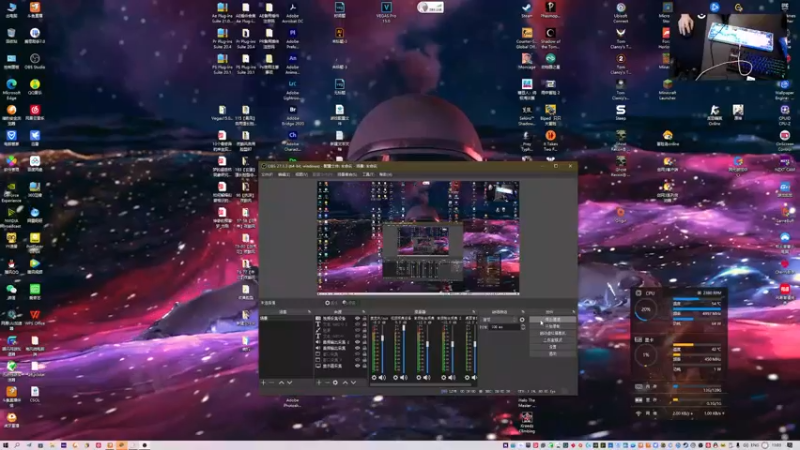Open Ubisoft Connect desktop shortcut

coord(620,11)
